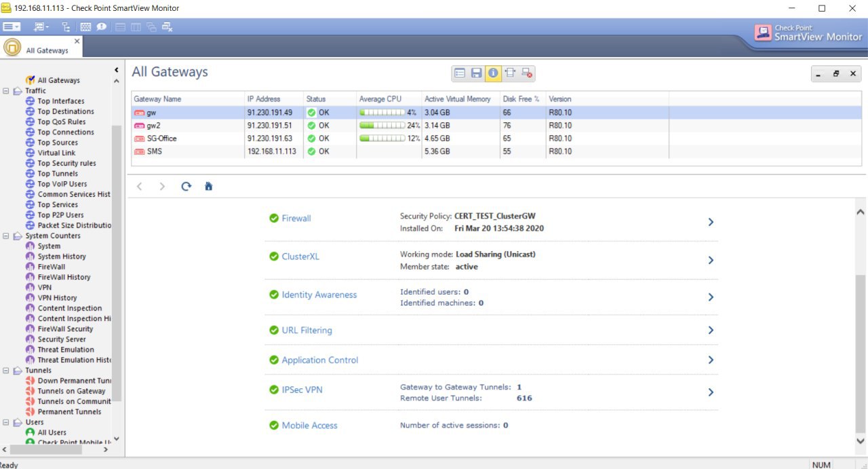Restore the inner All Gateways view window
The height and width of the screenshot is (469, 868).
click(836, 74)
